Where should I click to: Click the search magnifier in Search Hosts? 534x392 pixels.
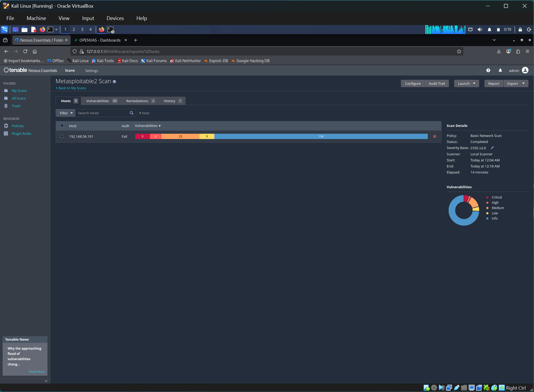(x=132, y=113)
